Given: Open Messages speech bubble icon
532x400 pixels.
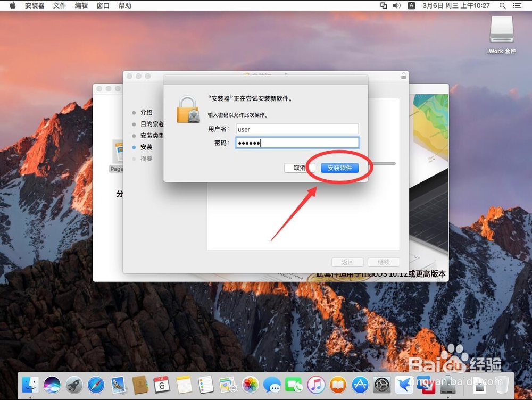Looking at the screenshot, I should [x=272, y=385].
